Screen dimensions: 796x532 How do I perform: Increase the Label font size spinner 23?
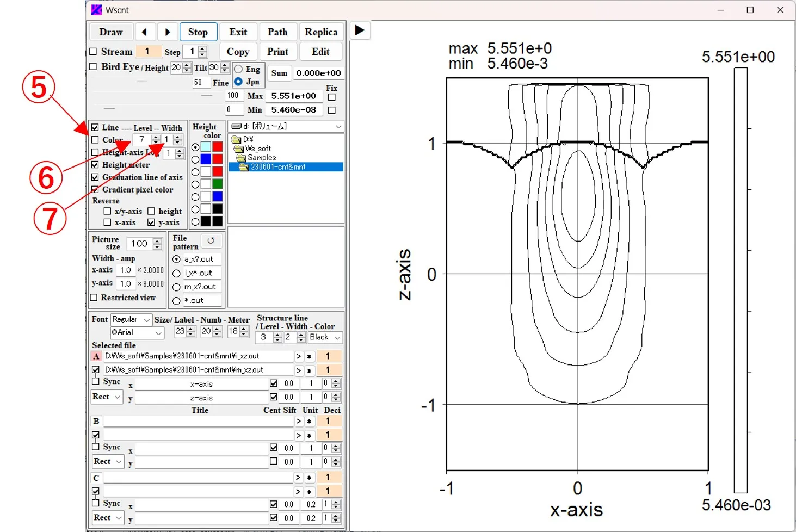coord(191,329)
